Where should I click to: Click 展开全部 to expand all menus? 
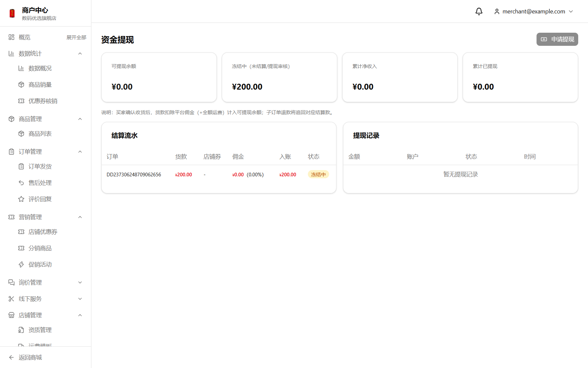pos(76,38)
